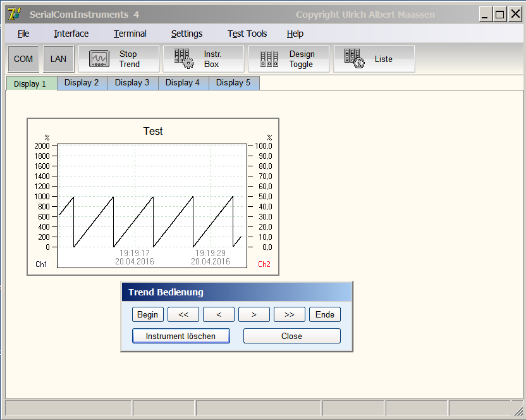Minimize the SerialComInstruments window

485,15
